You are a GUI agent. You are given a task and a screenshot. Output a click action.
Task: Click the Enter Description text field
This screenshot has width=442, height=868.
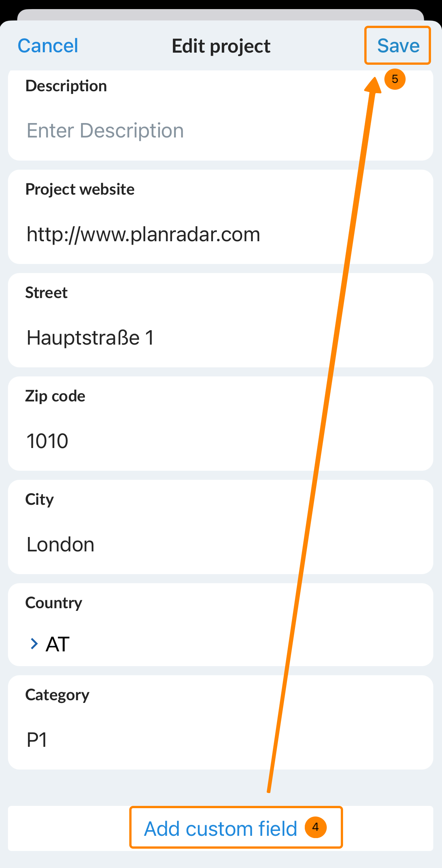[105, 131]
